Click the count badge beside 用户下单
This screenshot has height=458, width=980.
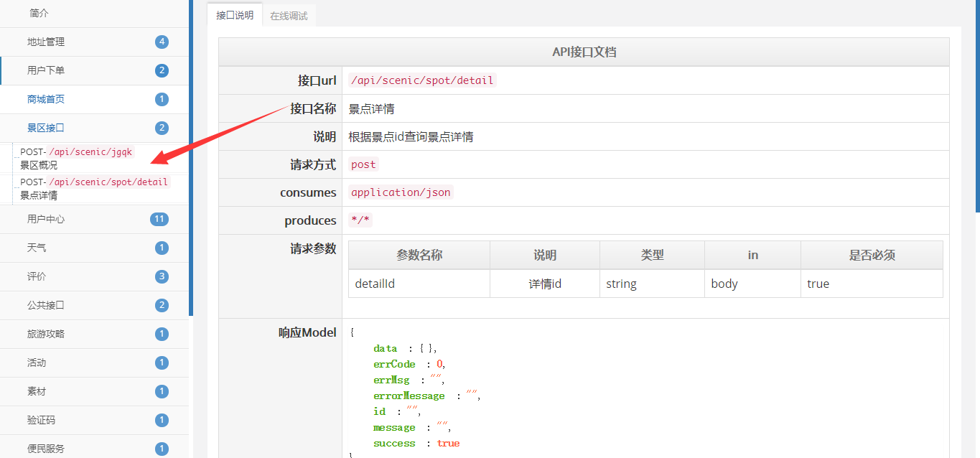162,70
